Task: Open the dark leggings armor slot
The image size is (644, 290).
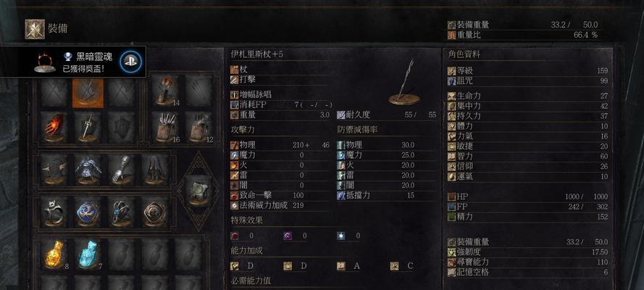Action: pos(155,170)
